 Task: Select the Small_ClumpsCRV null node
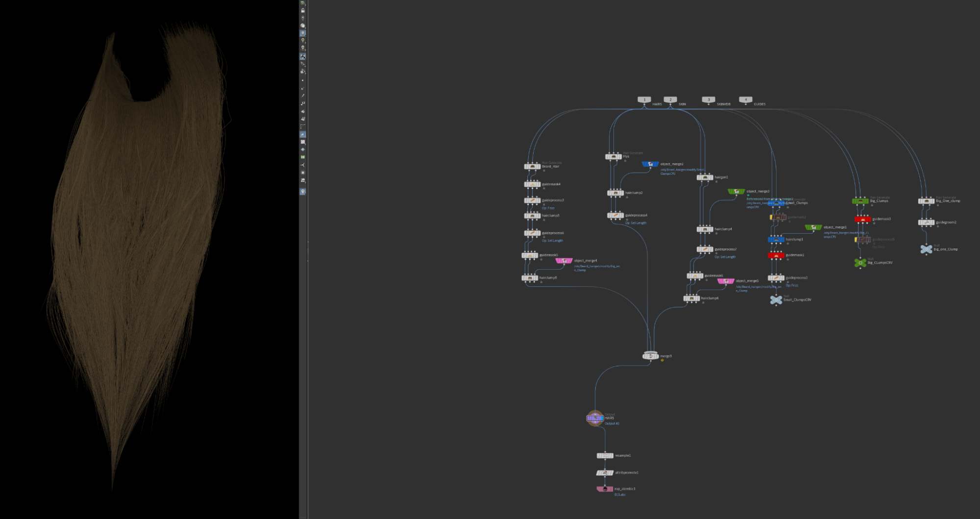[776, 300]
